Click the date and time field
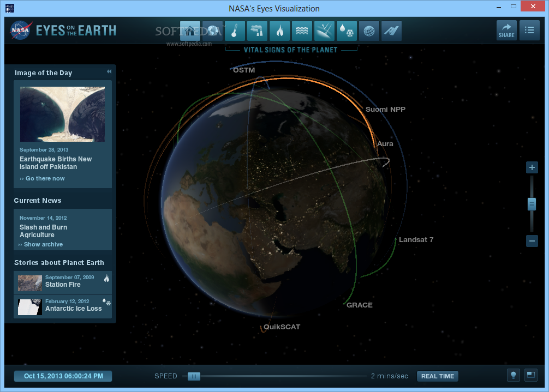This screenshot has height=392, width=549. pos(63,376)
